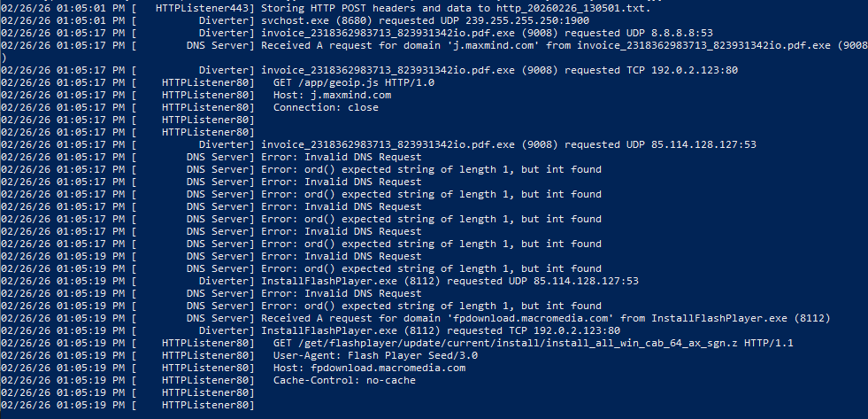Click the Connection: close header line

pos(326,107)
